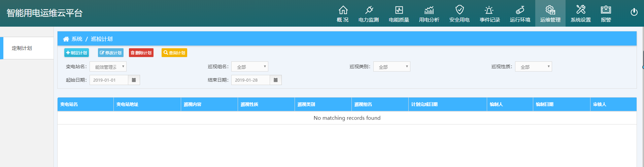Open the 巡视性质 dropdown
The width and height of the screenshot is (644, 167).
pyautogui.click(x=533, y=67)
